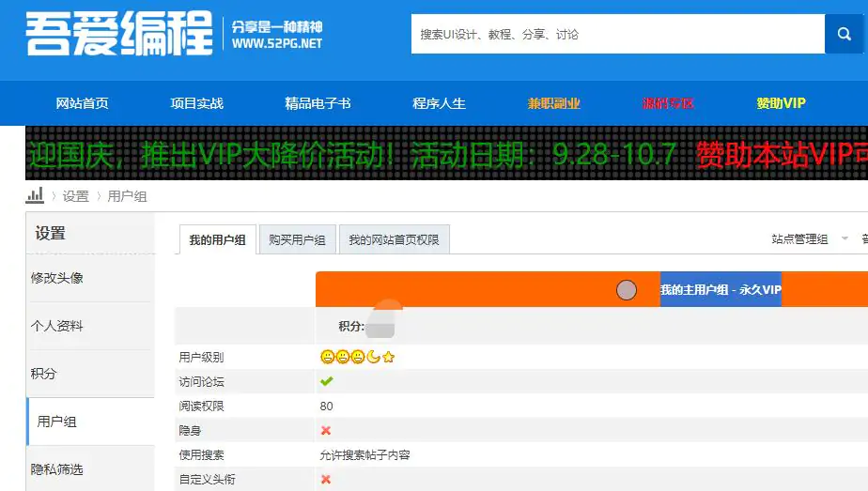This screenshot has width=868, height=491.
Task: Open 精品电子书 nav item
Action: [318, 103]
